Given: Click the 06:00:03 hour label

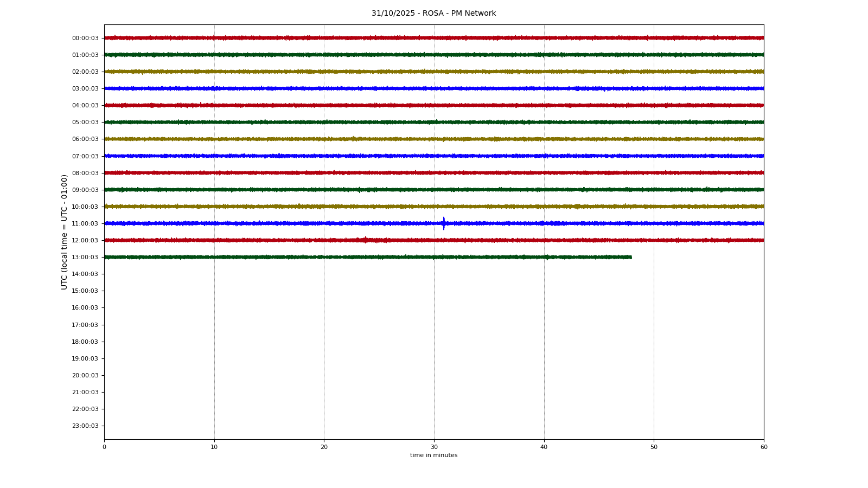Looking at the screenshot, I should [85, 139].
